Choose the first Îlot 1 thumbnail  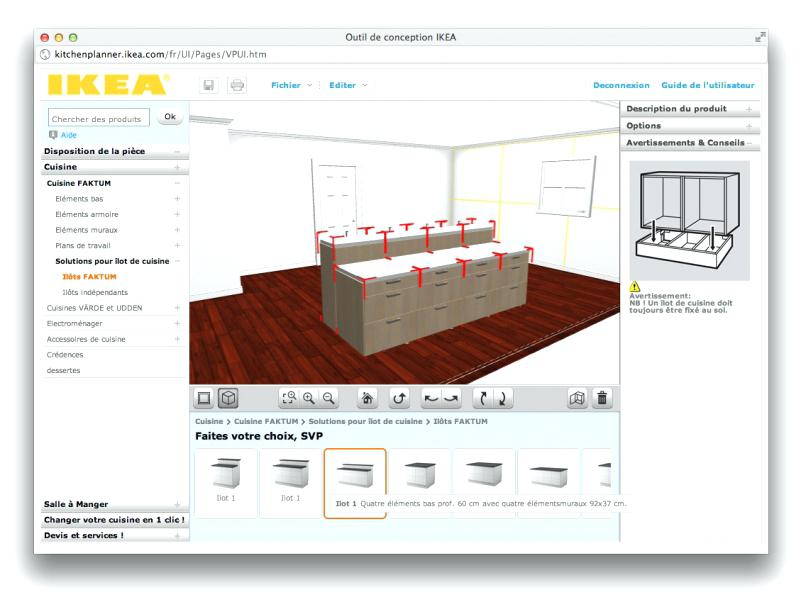[x=226, y=483]
